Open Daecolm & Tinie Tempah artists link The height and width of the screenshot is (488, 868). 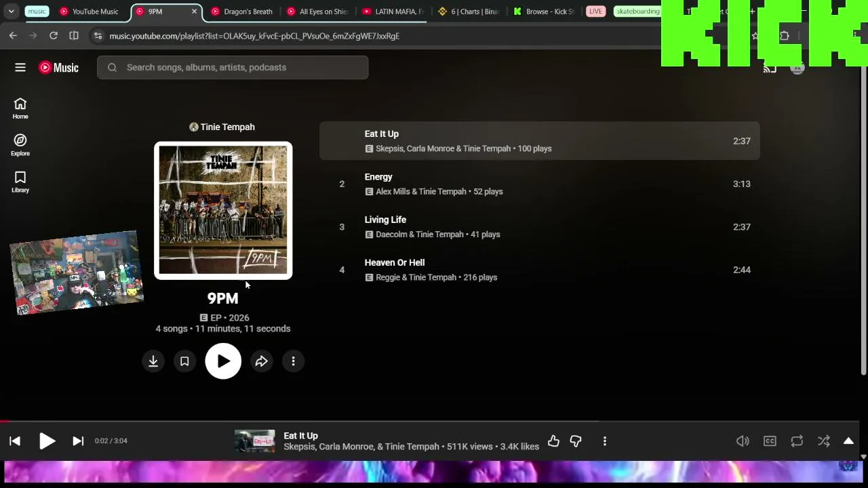(420, 235)
